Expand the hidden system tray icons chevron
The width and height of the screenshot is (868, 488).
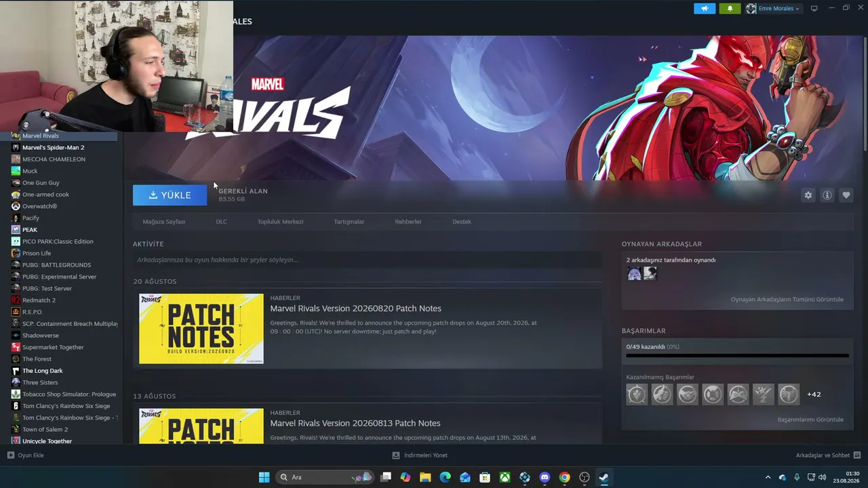pos(768,477)
